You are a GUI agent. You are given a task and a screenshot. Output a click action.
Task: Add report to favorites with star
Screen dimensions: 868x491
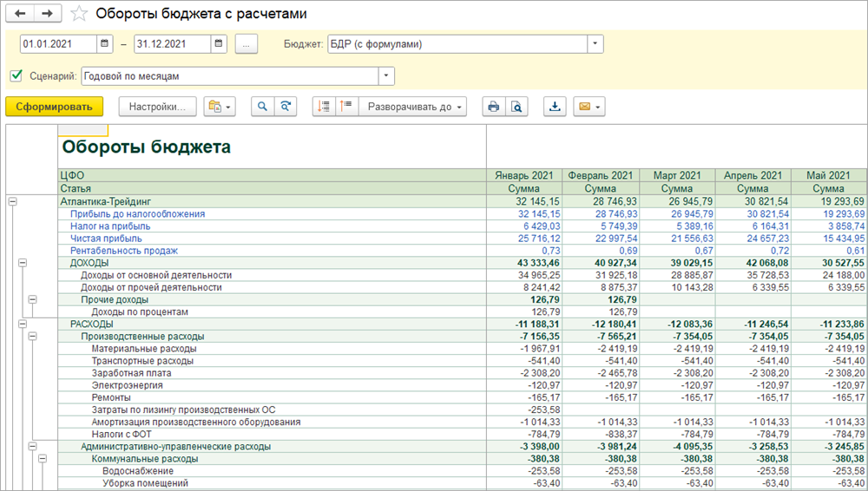point(79,14)
